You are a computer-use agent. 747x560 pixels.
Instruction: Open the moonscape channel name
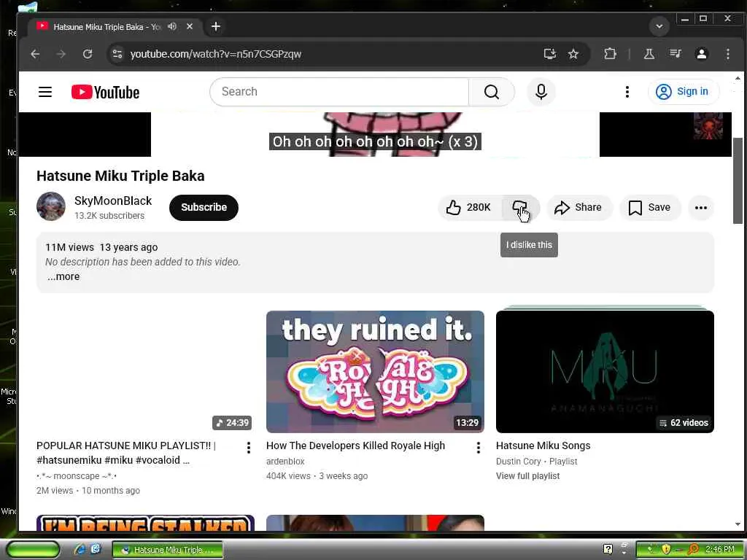coord(77,475)
